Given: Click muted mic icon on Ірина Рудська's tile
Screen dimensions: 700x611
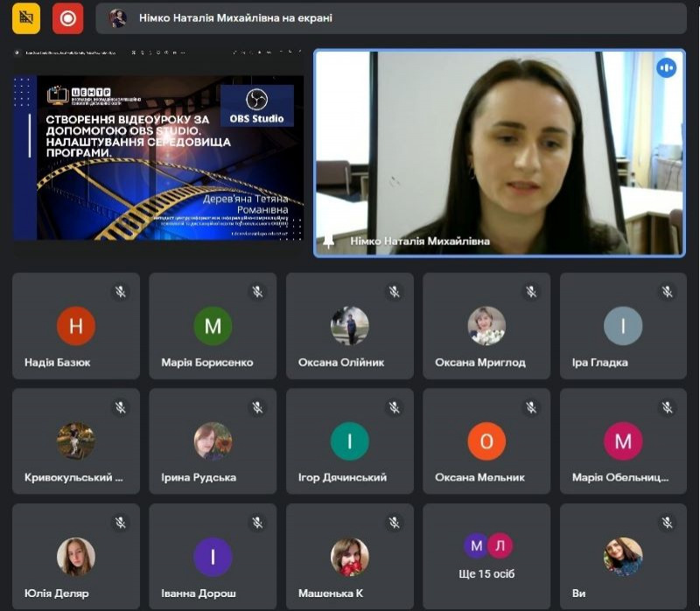Looking at the screenshot, I should [x=257, y=407].
